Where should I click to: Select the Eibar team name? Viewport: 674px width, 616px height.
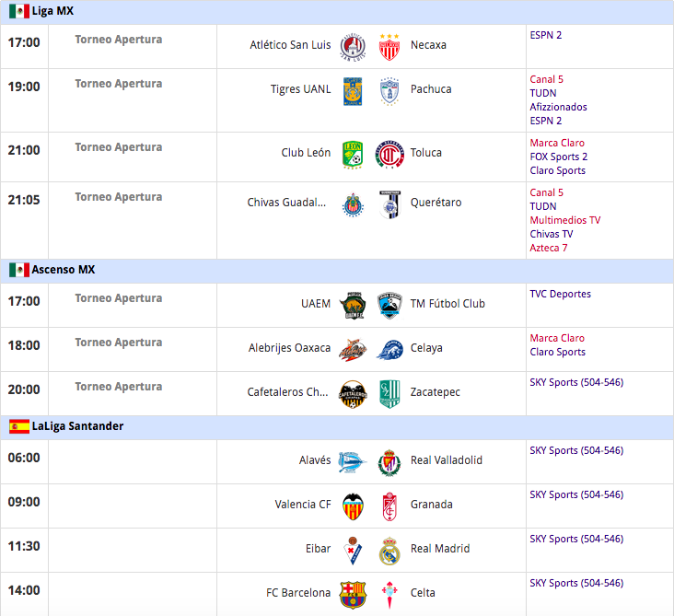coord(318,549)
